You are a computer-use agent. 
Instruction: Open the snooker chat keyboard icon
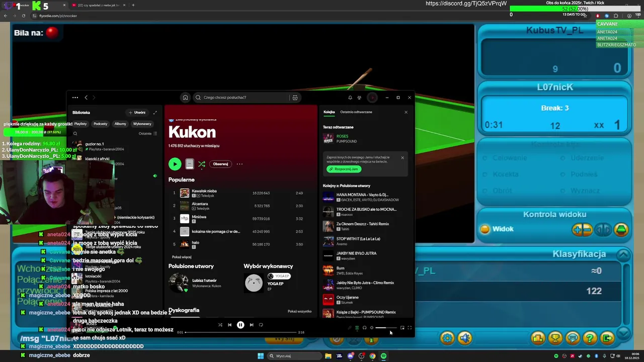tap(573, 338)
